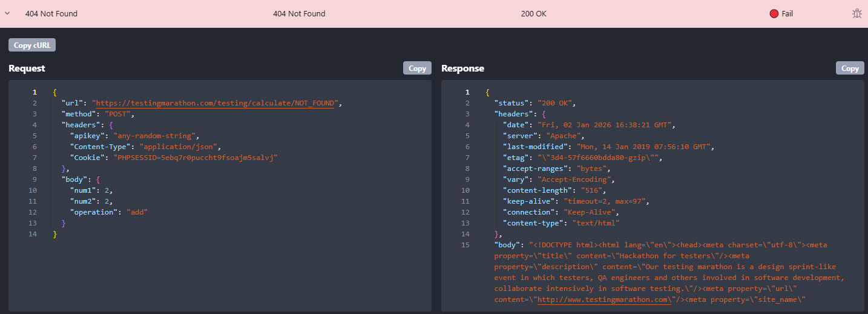
Task: Collapse the 404 Not Found row chevron
Action: pyautogui.click(x=7, y=13)
